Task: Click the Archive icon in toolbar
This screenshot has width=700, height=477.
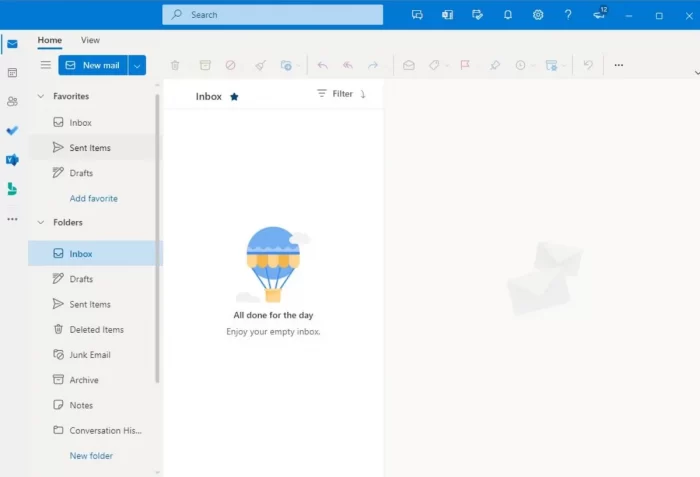Action: (x=205, y=65)
